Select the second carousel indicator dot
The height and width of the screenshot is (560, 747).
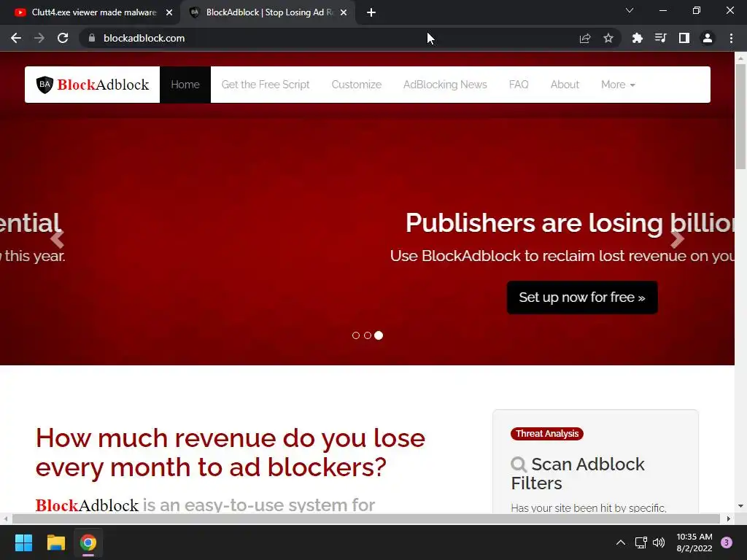[368, 335]
